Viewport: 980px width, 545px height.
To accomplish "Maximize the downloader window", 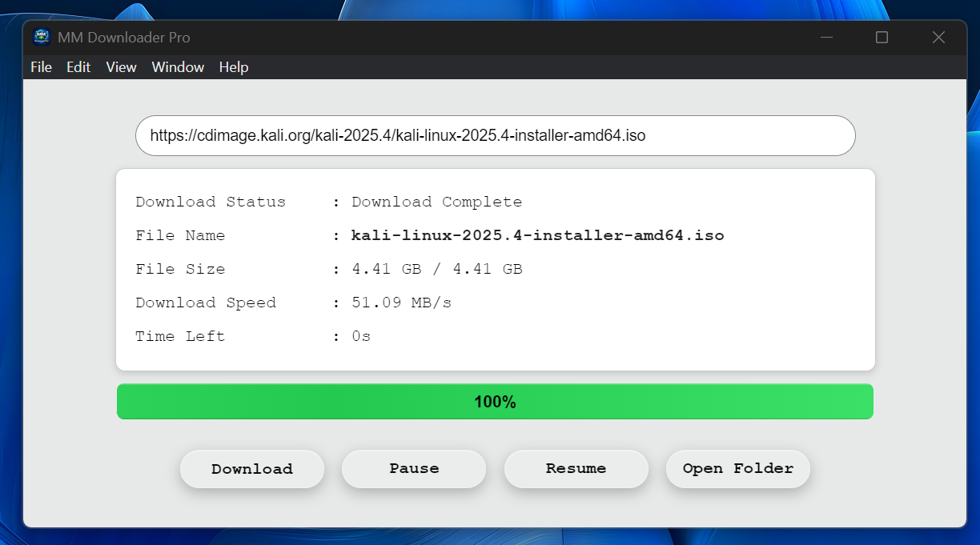I will 882,38.
